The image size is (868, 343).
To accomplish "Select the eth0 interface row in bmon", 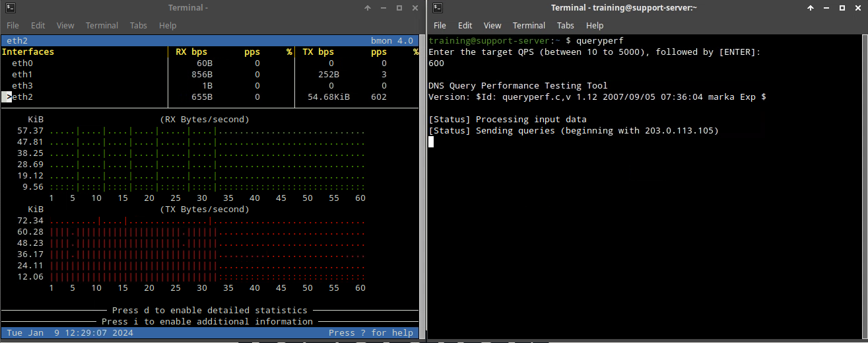I will tap(22, 63).
